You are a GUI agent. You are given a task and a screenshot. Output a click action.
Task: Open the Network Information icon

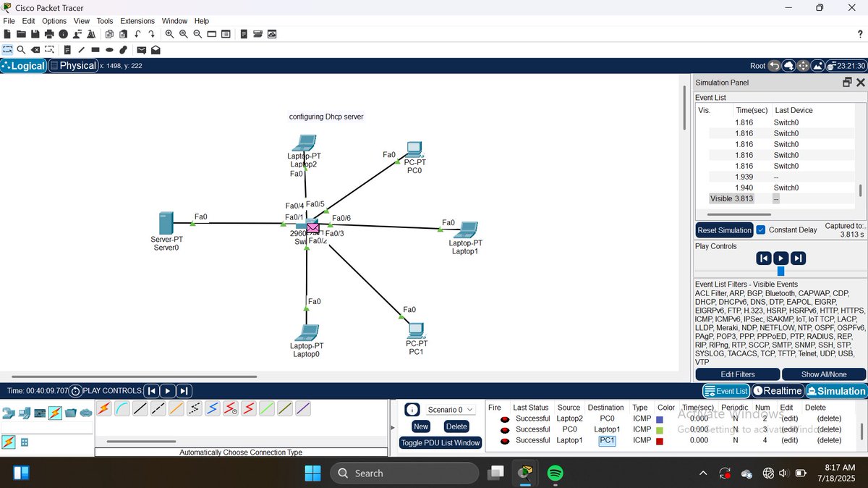pos(63,34)
